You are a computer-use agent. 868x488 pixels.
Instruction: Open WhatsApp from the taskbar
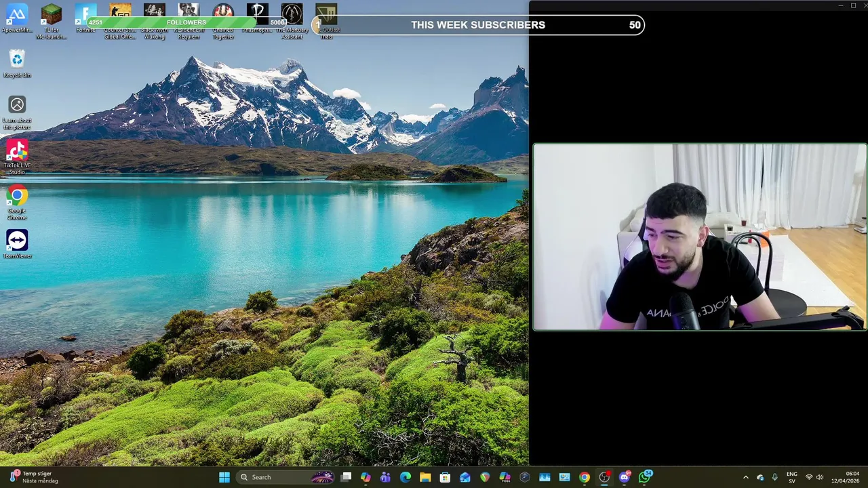[645, 477]
